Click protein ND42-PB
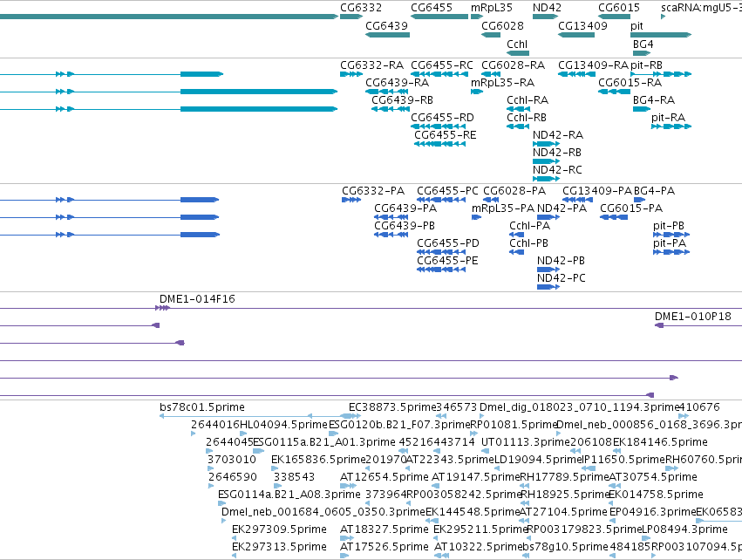 [561, 261]
